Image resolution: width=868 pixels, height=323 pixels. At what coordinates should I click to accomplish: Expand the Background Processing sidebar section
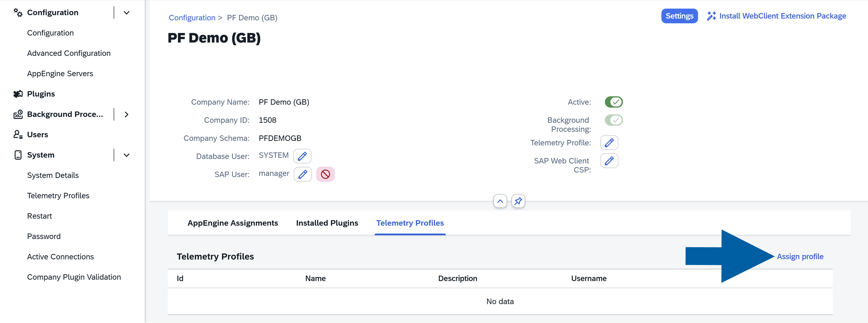click(x=127, y=114)
